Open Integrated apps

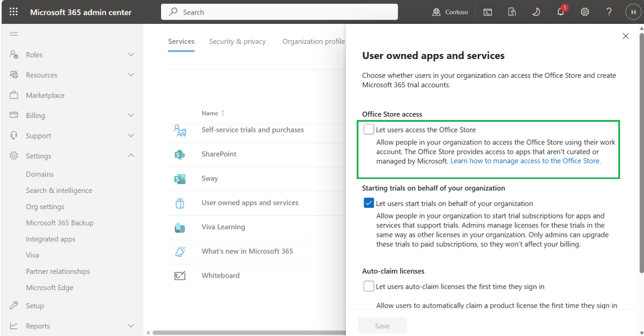(50, 239)
